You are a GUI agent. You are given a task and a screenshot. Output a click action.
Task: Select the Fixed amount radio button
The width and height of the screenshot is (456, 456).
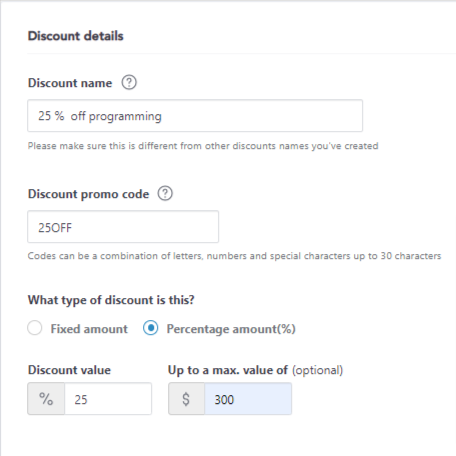click(x=35, y=328)
